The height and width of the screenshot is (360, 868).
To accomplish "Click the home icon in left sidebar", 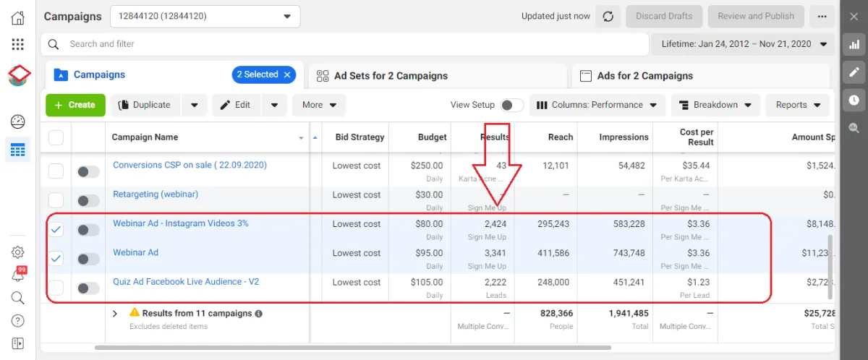I will pyautogui.click(x=18, y=17).
